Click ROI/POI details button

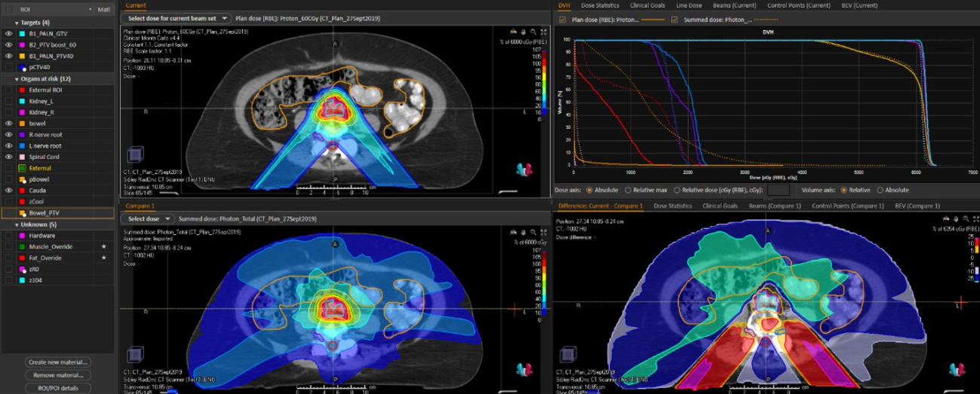click(58, 387)
